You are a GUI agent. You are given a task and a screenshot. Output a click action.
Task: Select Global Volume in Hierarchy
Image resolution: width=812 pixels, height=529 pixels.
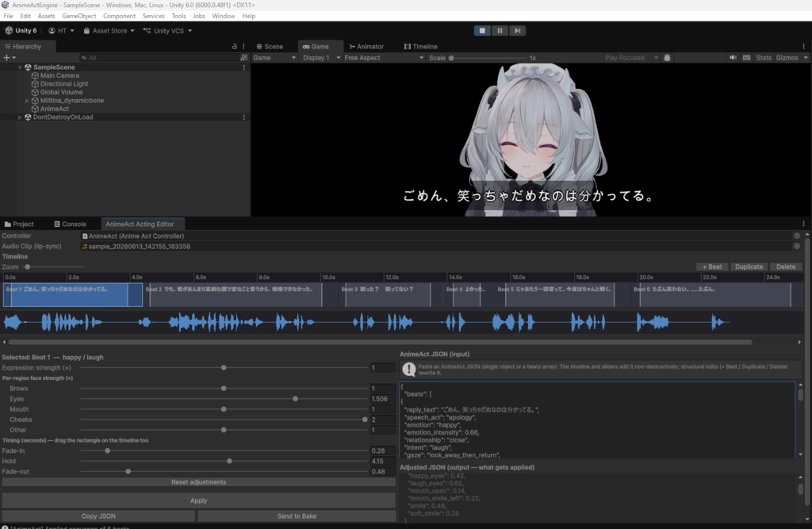(x=60, y=92)
